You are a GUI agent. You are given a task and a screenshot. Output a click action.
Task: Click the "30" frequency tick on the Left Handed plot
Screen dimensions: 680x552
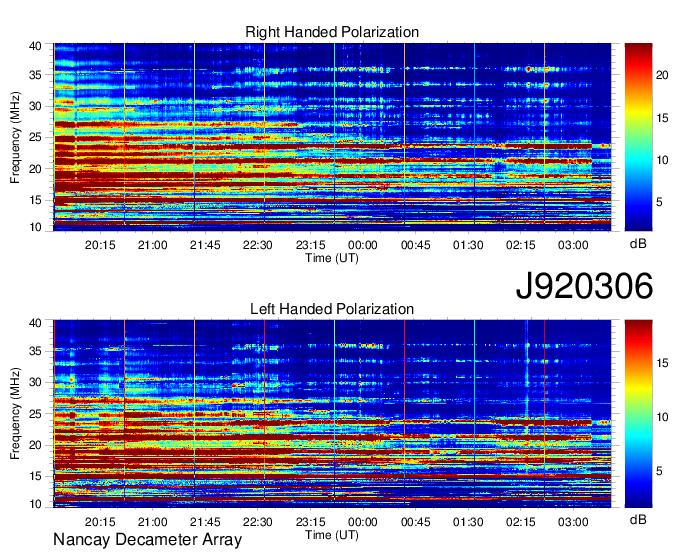(x=35, y=382)
